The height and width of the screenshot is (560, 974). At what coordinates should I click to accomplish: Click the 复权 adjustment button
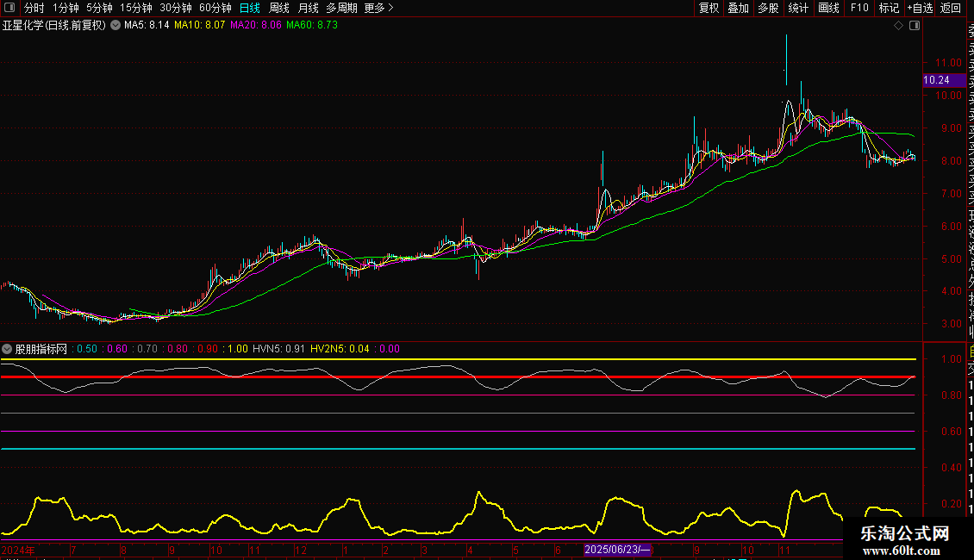tap(709, 8)
